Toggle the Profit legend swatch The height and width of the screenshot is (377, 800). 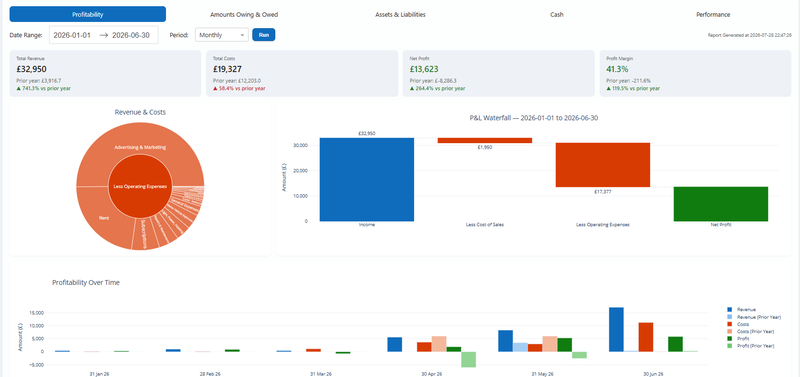[729, 338]
